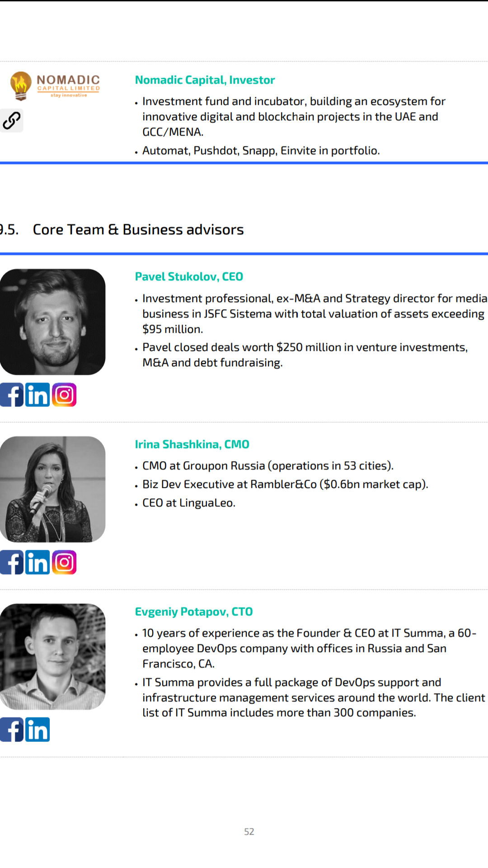Click Irina Shashkina's portrait photo
Screen dimensions: 488x868
pyautogui.click(x=52, y=489)
